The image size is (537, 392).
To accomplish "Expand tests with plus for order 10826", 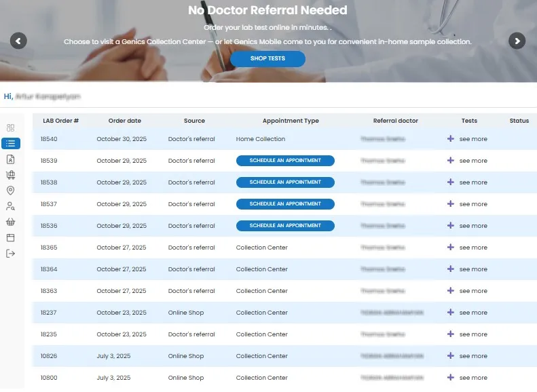I will pos(451,356).
